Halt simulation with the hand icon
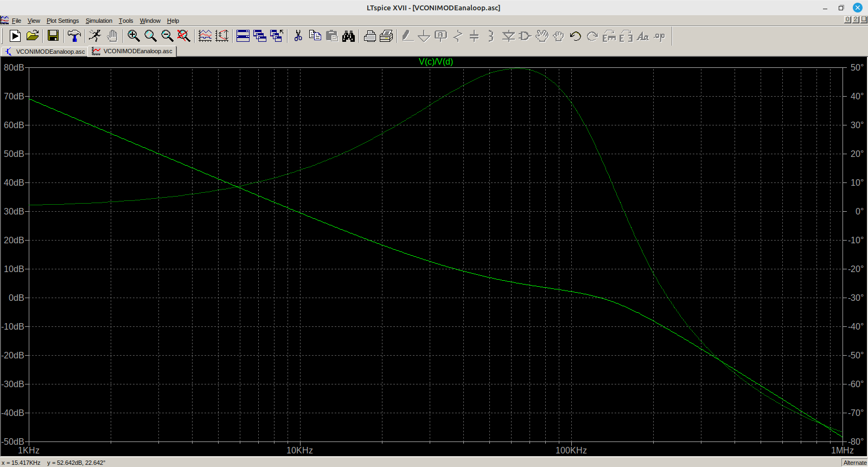This screenshot has height=467, width=868. tap(112, 36)
